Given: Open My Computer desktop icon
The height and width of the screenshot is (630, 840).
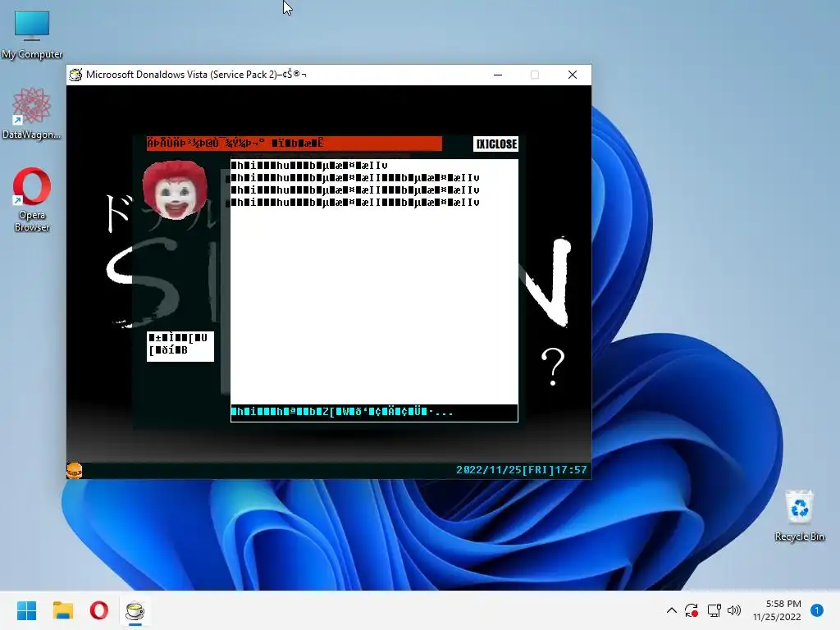Looking at the screenshot, I should pyautogui.click(x=32, y=34).
